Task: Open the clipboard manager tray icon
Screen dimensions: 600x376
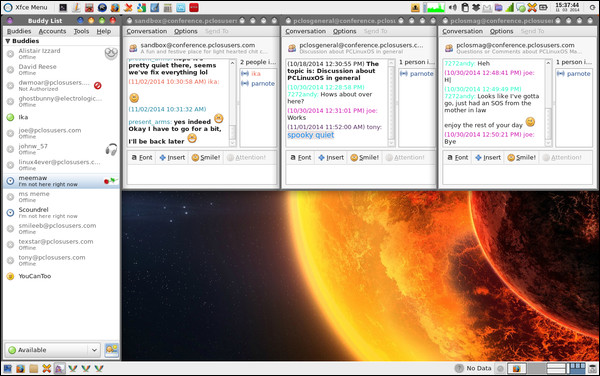Action: (x=465, y=7)
